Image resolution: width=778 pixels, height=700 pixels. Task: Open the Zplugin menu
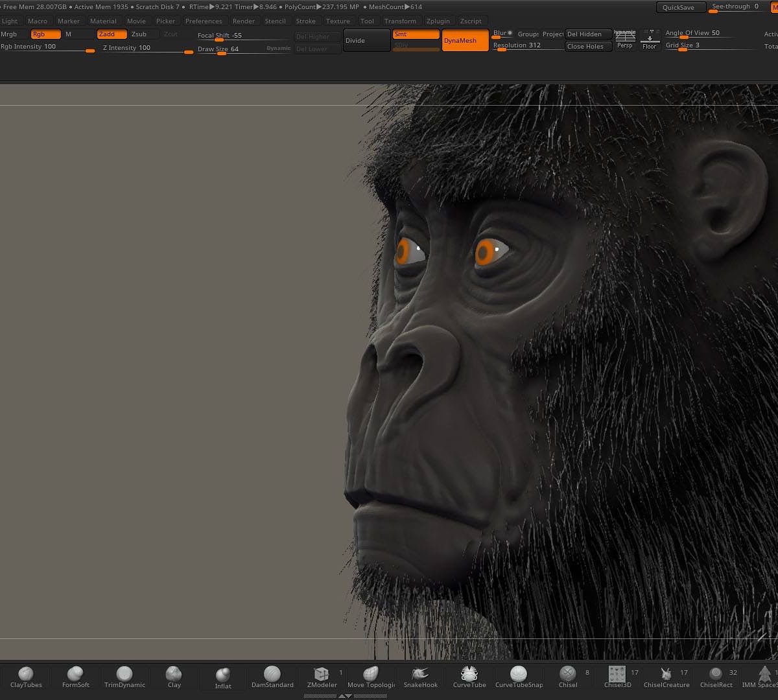438,21
